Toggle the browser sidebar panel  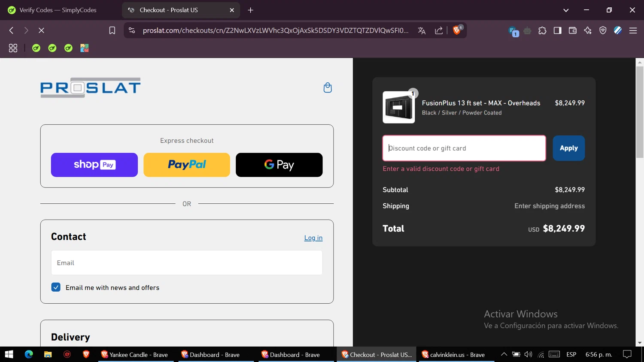point(557,30)
